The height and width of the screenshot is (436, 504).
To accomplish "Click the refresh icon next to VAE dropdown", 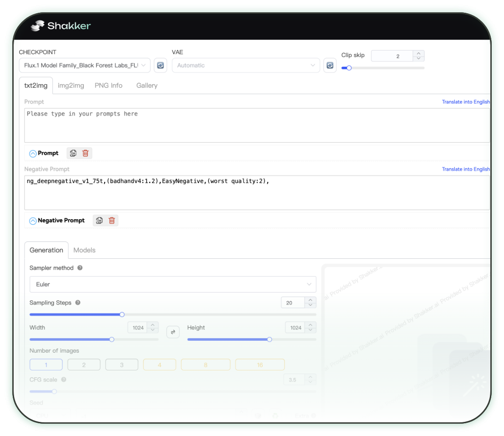I will [x=330, y=65].
